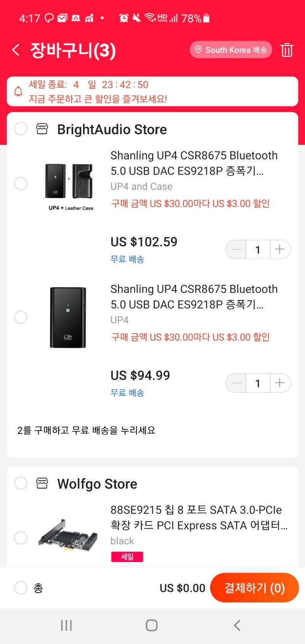The height and width of the screenshot is (644, 305).
Task: Open the Wolfgo Store name link
Action: tap(97, 483)
